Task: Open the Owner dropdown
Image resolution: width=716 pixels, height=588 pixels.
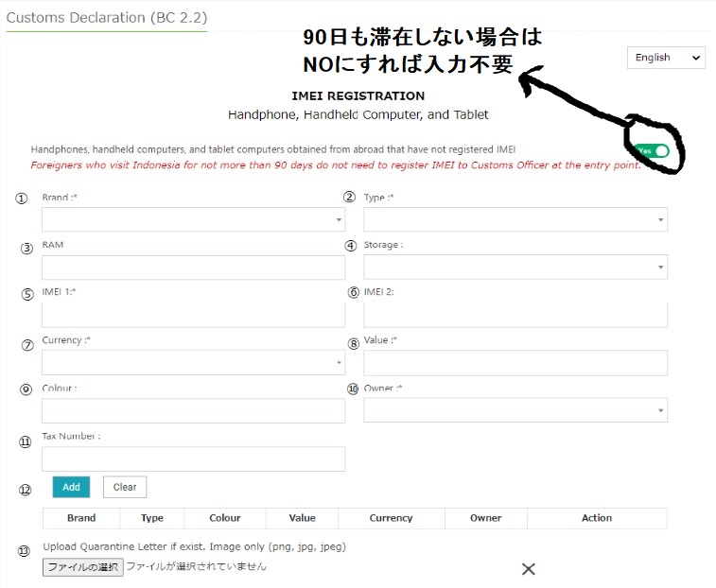Action: pyautogui.click(x=515, y=410)
